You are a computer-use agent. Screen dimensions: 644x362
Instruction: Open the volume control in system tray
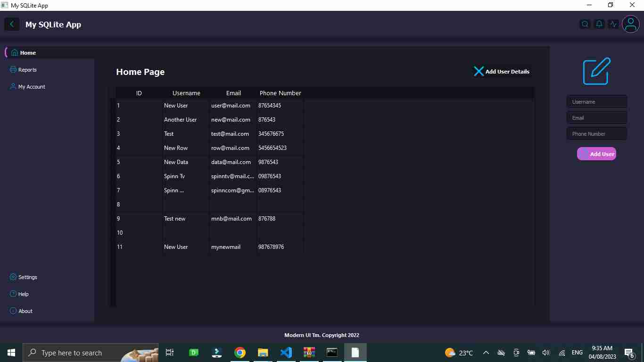click(546, 353)
